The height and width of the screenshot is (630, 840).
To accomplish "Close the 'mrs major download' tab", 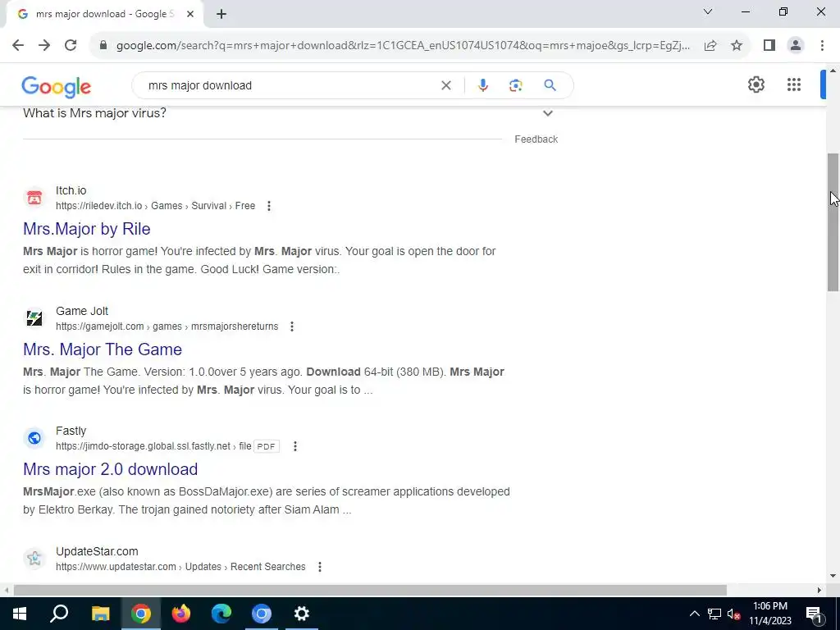I will [190, 14].
